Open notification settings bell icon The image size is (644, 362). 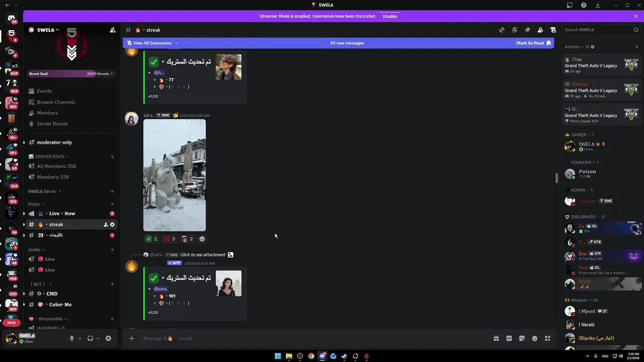[514, 30]
